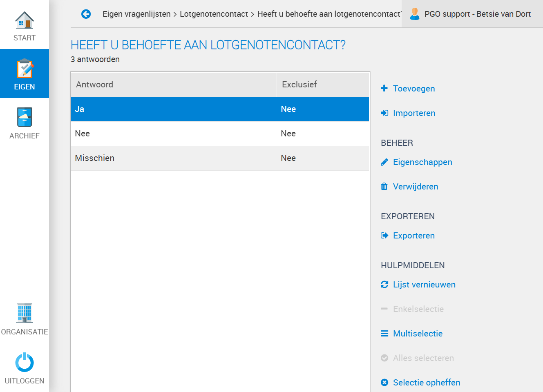543x392 pixels.
Task: Open Lotgenotencontact in the breadcrumb
Action: (x=214, y=14)
